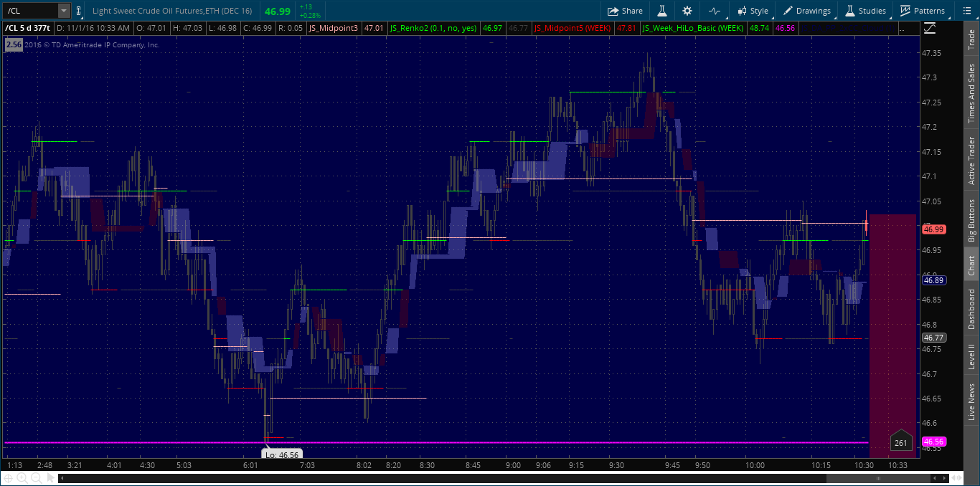Viewport: 980px width, 486px height.
Task: Open the Active Trader side tab
Action: point(972,161)
